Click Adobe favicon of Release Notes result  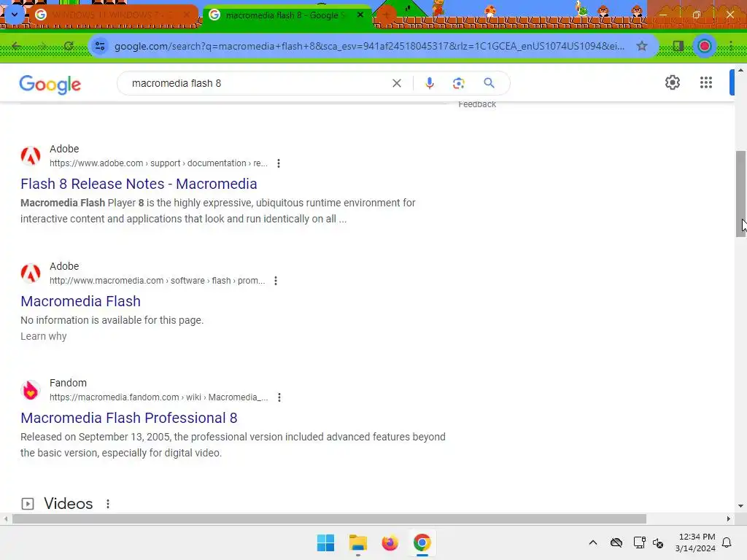click(31, 156)
